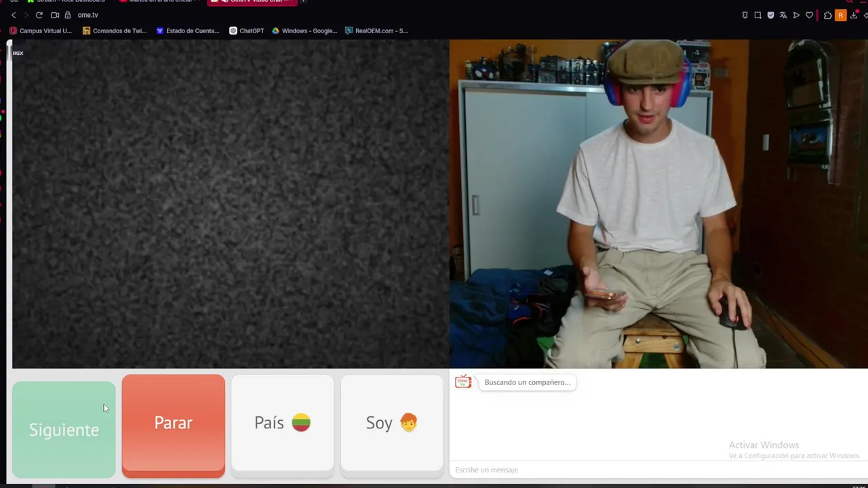Viewport: 868px width, 488px height.
Task: Focus the ome.tv address bar text
Action: point(87,15)
